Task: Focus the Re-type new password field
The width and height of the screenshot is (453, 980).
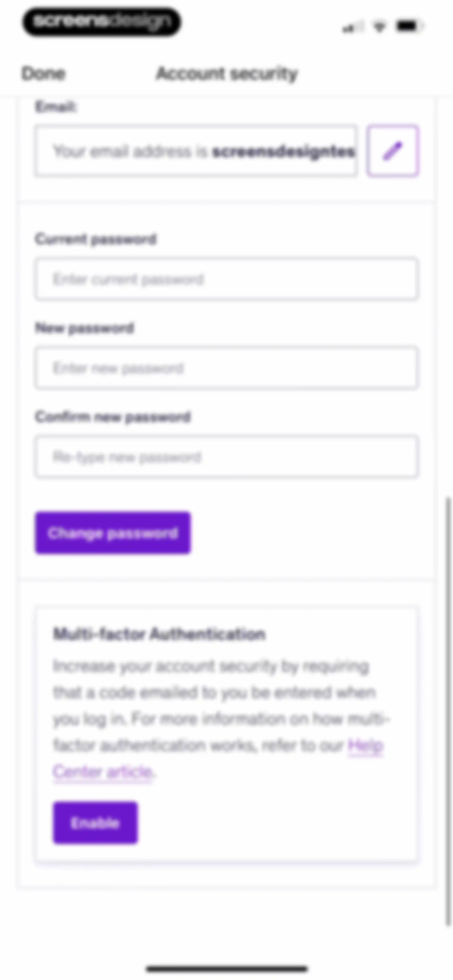Action: pos(227,456)
